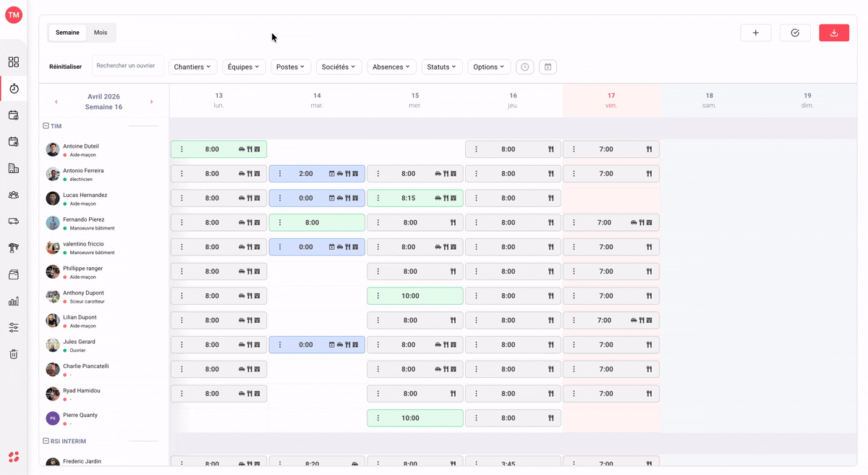Select the Semaine view tab
Image resolution: width=868 pixels, height=475 pixels.
point(67,33)
